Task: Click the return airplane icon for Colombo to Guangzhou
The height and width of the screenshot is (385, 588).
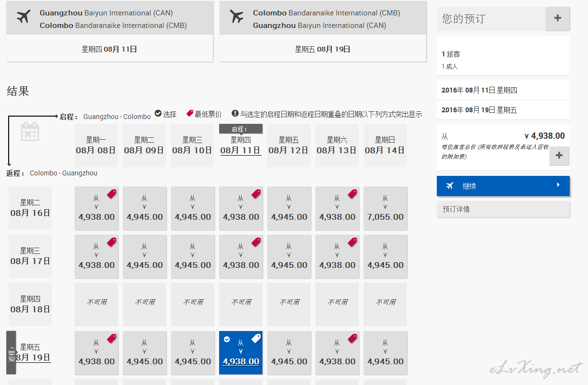Action: [x=236, y=17]
